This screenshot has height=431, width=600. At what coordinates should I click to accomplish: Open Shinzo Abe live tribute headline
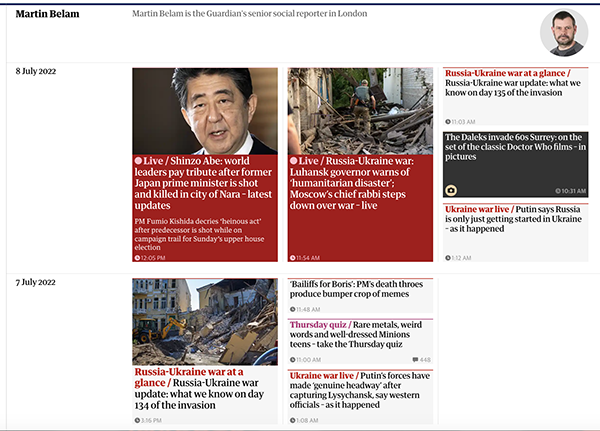(203, 183)
